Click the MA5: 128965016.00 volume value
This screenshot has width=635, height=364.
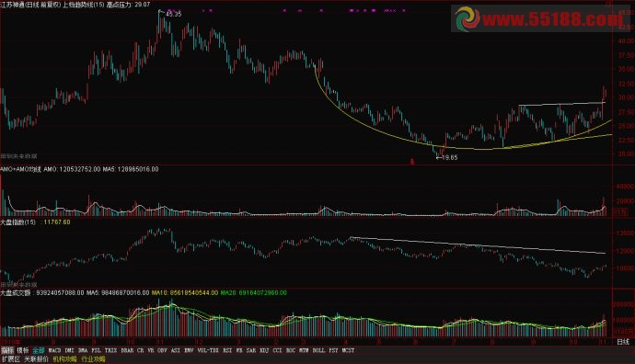131,169
